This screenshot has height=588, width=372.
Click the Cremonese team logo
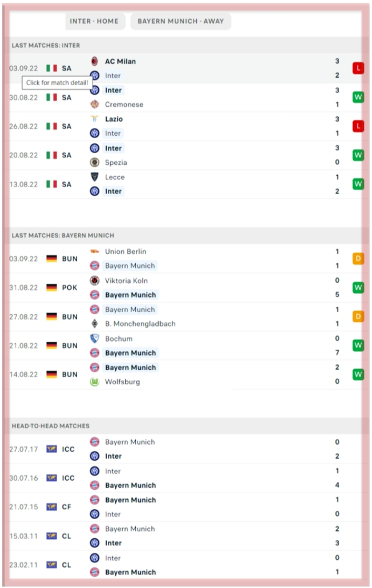tap(94, 104)
